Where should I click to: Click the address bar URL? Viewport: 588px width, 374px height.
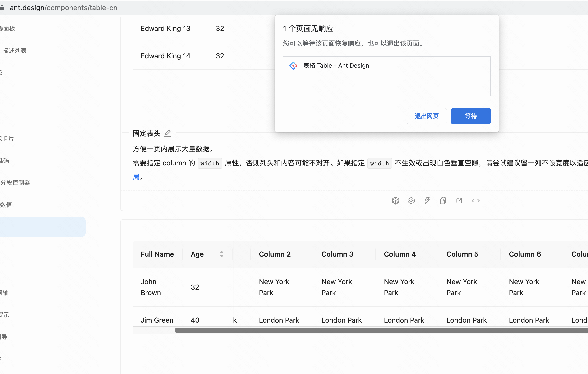[x=64, y=8]
